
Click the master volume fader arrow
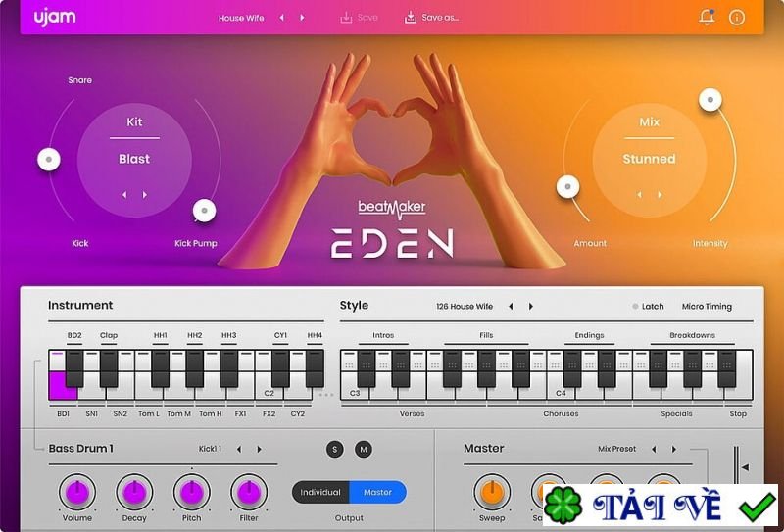[745, 467]
